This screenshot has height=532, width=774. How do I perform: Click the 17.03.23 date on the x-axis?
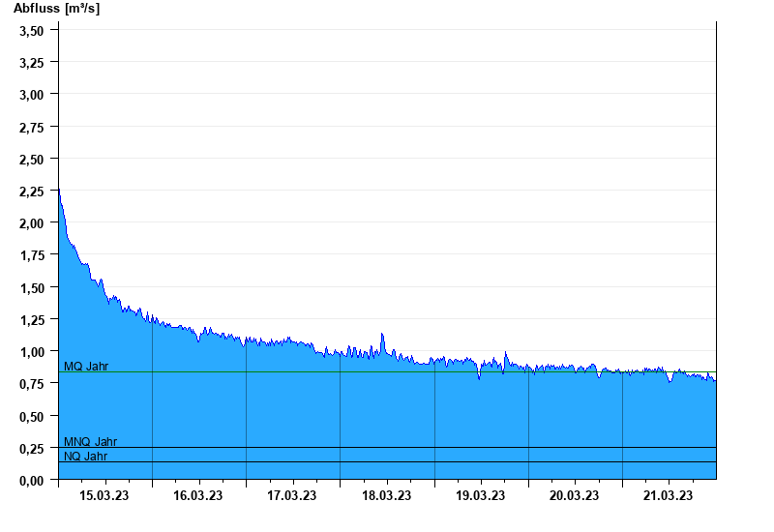(x=292, y=496)
